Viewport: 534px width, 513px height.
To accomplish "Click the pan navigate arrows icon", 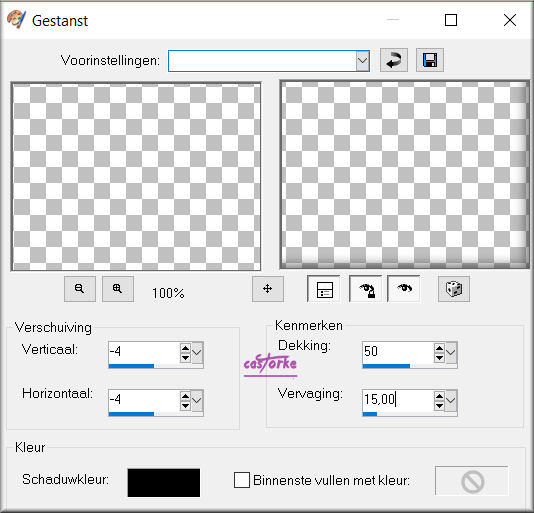I will [268, 289].
